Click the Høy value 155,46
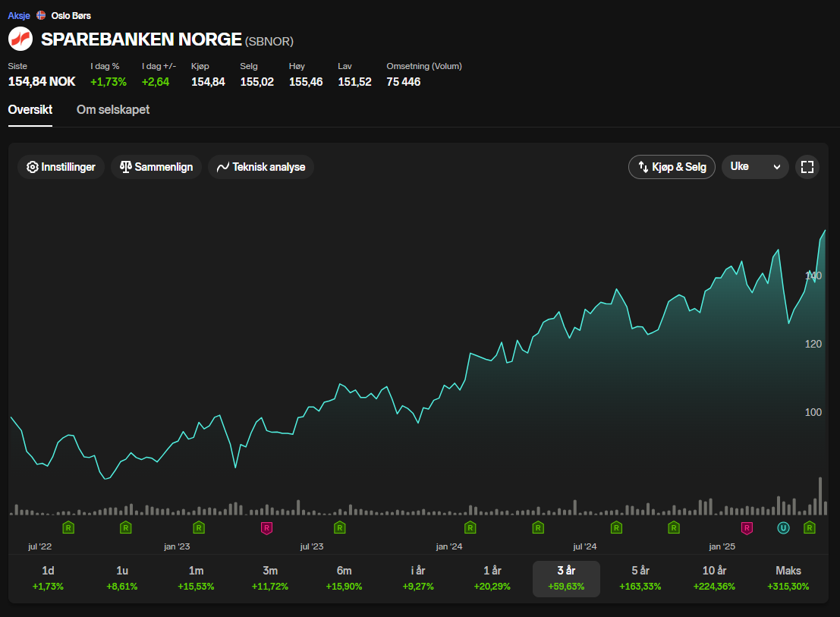 tap(306, 81)
